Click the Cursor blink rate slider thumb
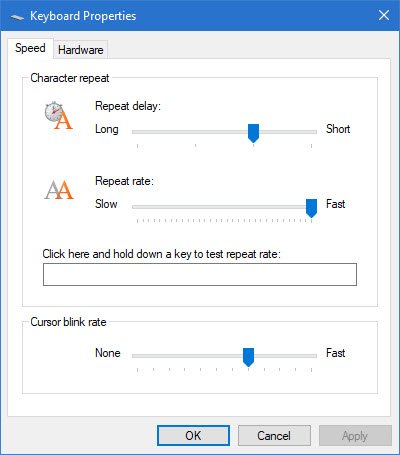Viewport: 400px width, 455px height. pyautogui.click(x=248, y=357)
